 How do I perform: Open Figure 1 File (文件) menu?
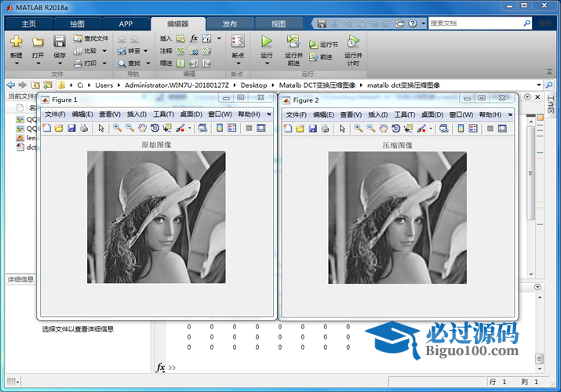point(55,114)
